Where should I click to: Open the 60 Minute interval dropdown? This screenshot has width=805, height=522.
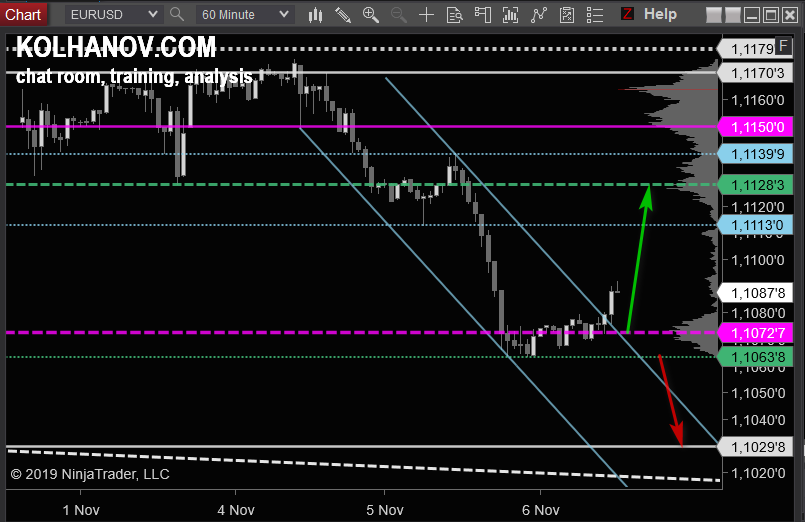[245, 14]
